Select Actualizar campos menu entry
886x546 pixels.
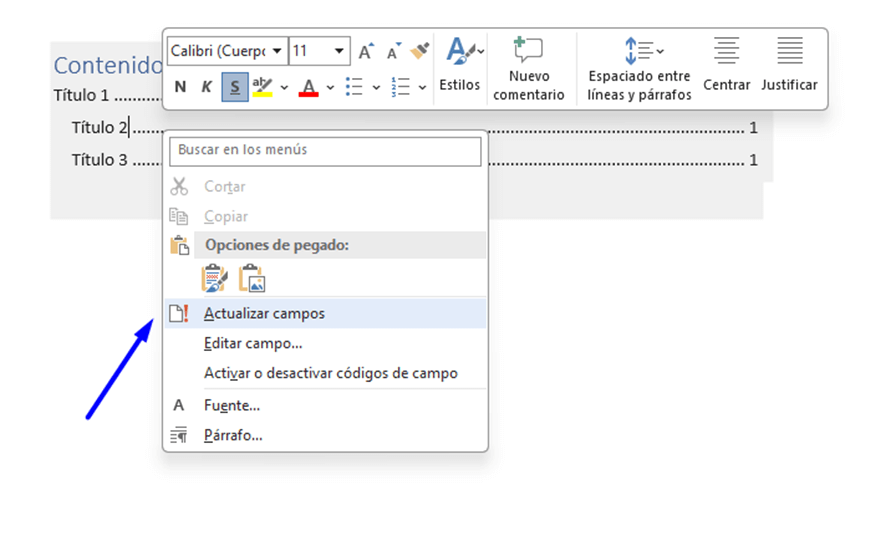tap(325, 314)
